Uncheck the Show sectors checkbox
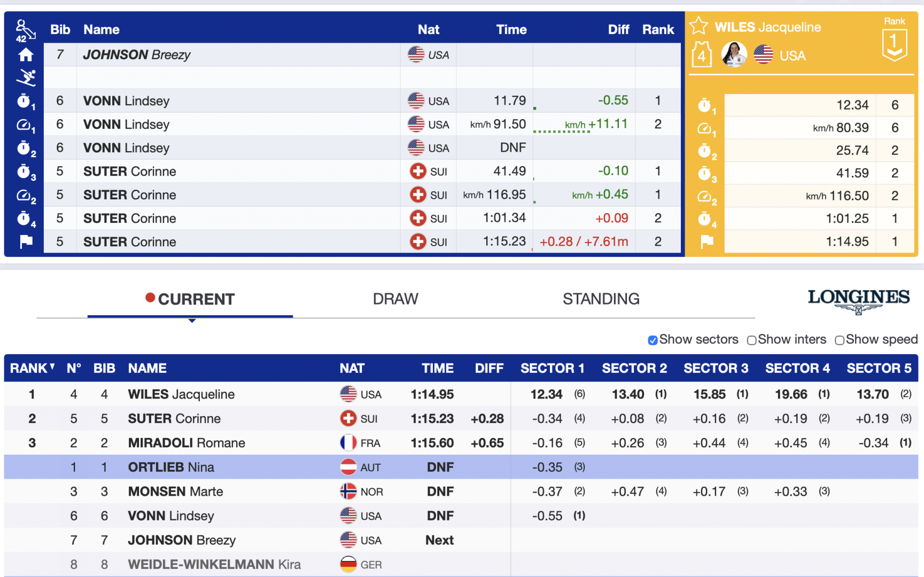Viewport: 924px width, 577px height. (653, 340)
